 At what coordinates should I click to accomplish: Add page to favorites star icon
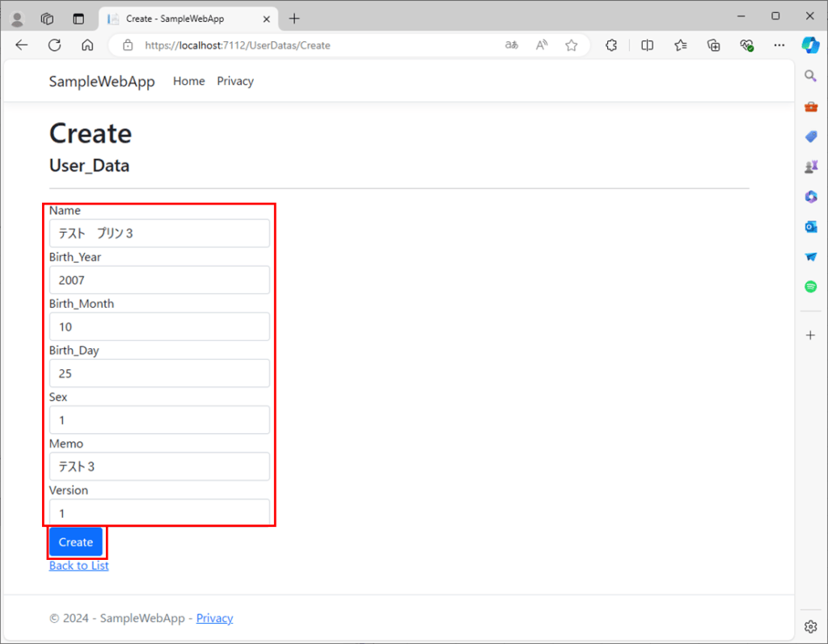[x=572, y=45]
